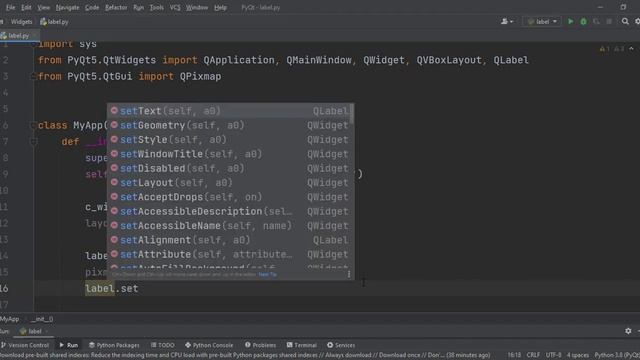Open Search Everywhere magnifier icon
Image resolution: width=640 pixels, height=360 pixels.
coord(625,22)
